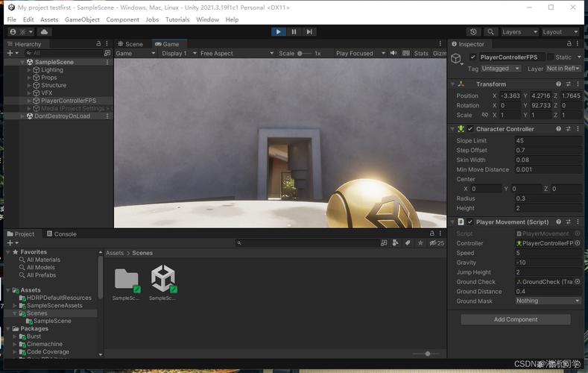This screenshot has width=588, height=373.
Task: Collapse the Transform component foldout
Action: tap(452, 84)
